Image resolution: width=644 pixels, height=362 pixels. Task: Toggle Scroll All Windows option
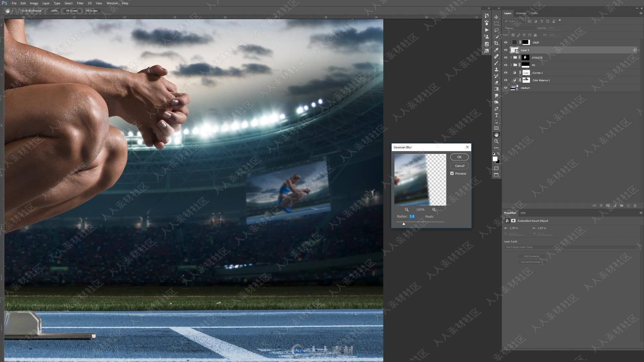coord(31,11)
